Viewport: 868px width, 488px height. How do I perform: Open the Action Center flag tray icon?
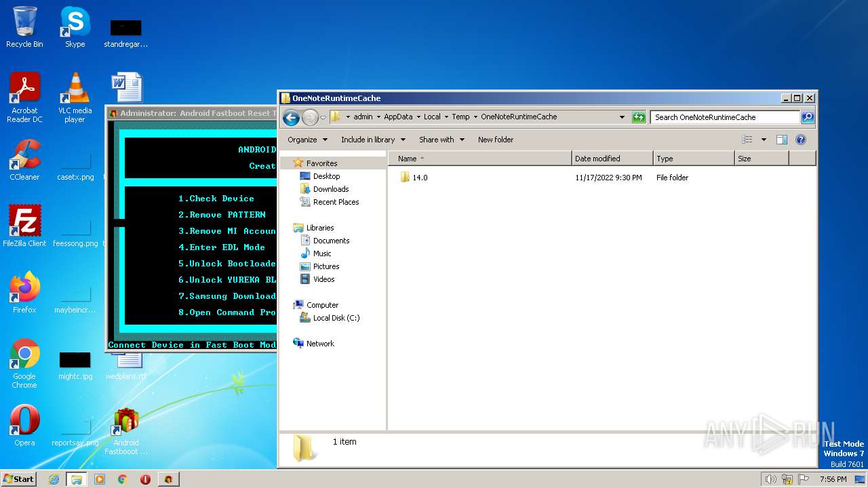pyautogui.click(x=805, y=479)
